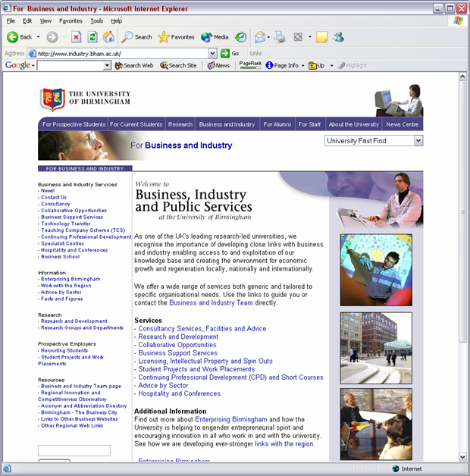Open the Google logo dropdown arrow
This screenshot has height=476, width=470.
click(x=33, y=65)
